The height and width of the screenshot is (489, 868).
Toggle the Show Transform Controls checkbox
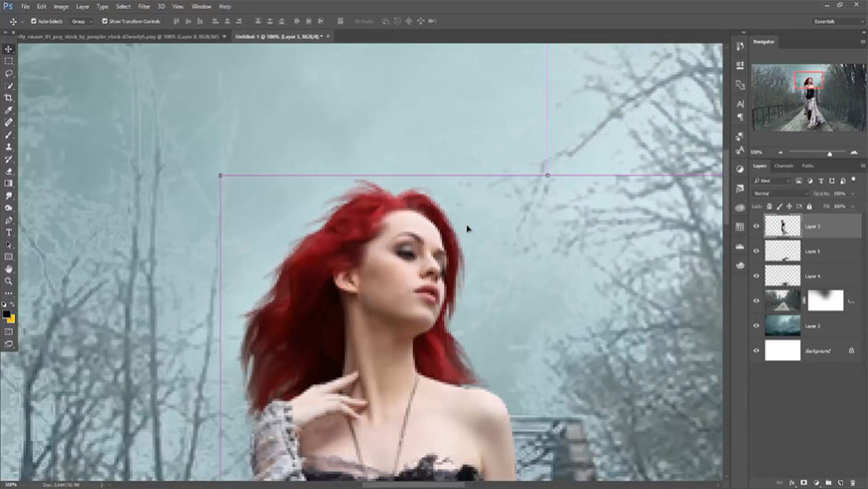pyautogui.click(x=104, y=21)
